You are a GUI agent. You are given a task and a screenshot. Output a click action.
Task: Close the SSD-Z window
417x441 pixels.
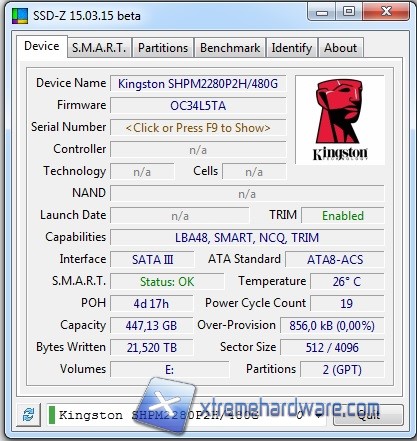click(x=386, y=12)
